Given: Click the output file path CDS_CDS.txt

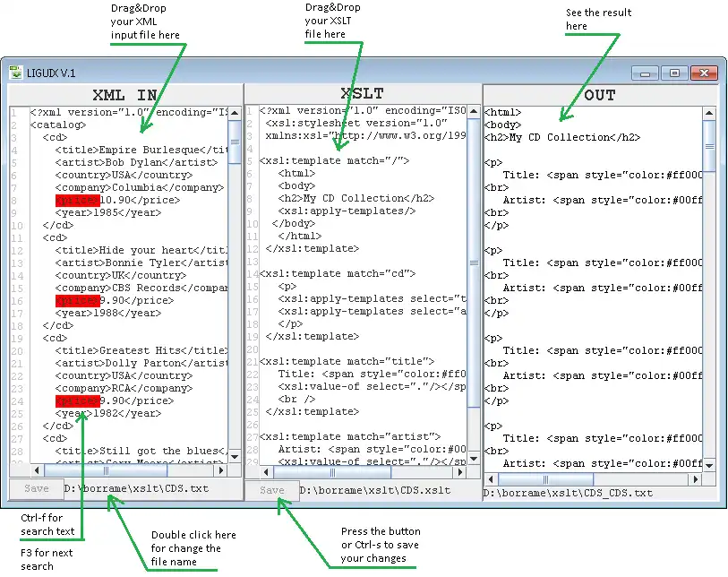Looking at the screenshot, I should click(569, 493).
